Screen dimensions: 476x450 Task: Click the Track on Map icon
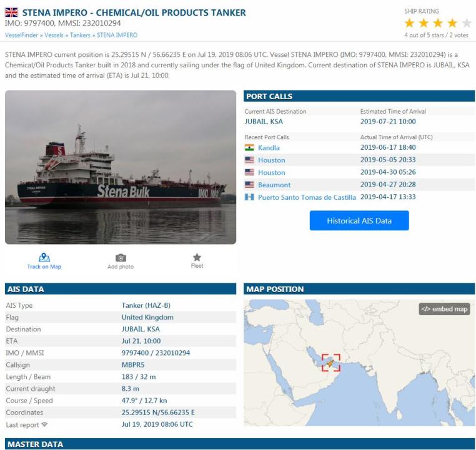pos(44,257)
